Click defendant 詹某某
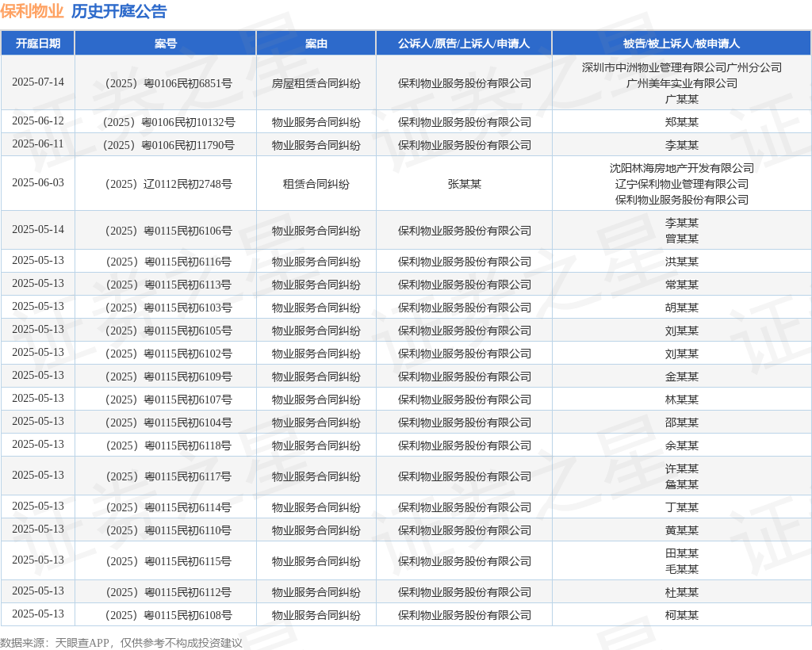 tap(681, 484)
